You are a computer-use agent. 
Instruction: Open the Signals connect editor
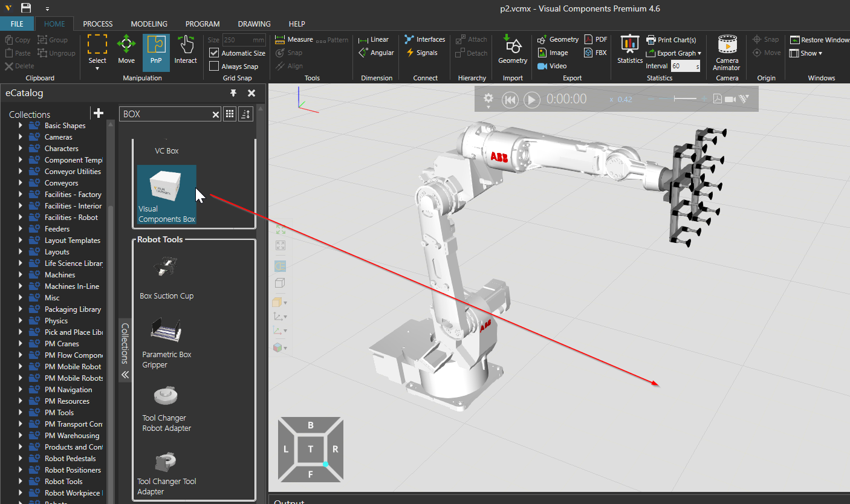pos(421,53)
